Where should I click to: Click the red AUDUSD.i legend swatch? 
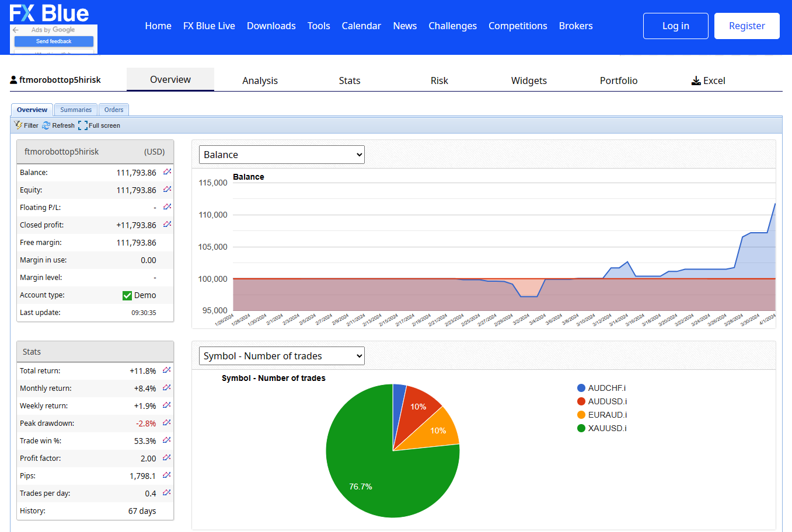pyautogui.click(x=581, y=401)
